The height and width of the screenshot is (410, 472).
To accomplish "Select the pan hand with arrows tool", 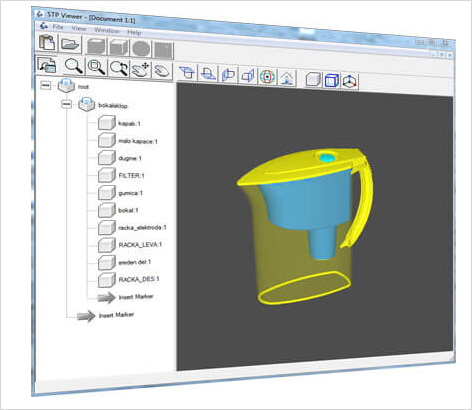I will tap(141, 69).
